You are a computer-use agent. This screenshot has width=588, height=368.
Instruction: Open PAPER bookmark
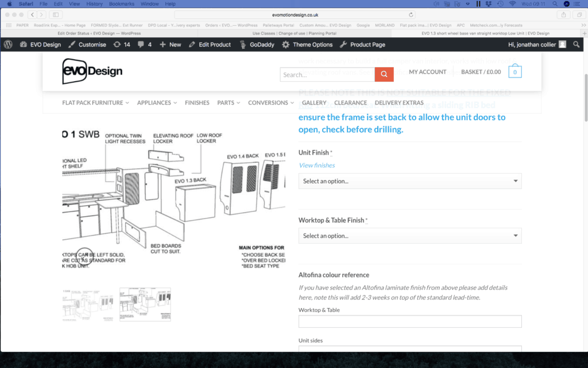(x=22, y=25)
